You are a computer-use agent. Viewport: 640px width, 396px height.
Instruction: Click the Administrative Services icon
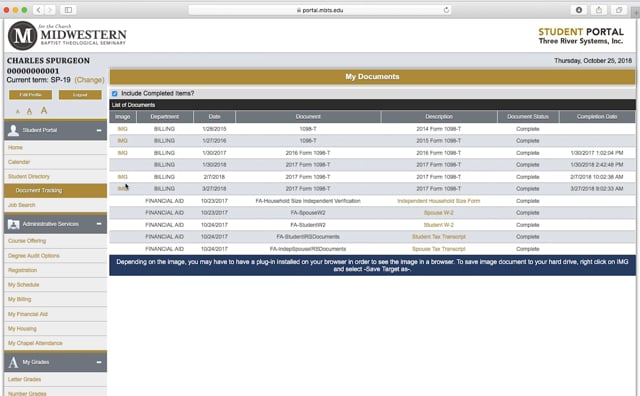click(x=13, y=224)
